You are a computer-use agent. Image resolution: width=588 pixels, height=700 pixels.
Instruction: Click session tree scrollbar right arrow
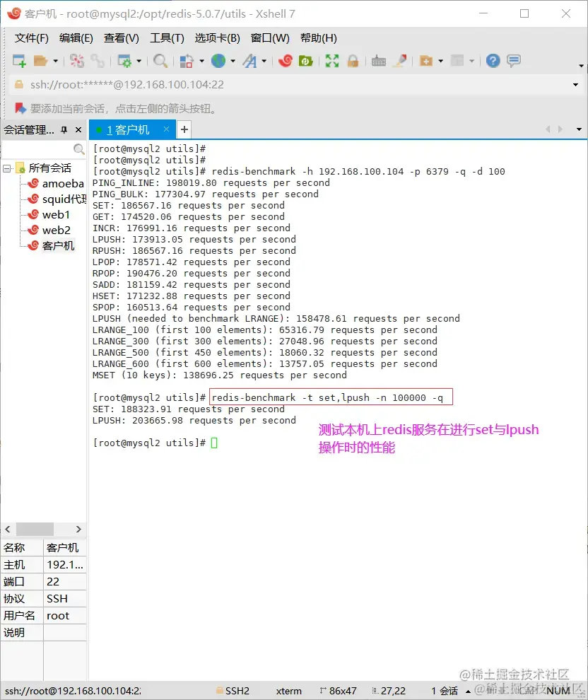click(78, 529)
